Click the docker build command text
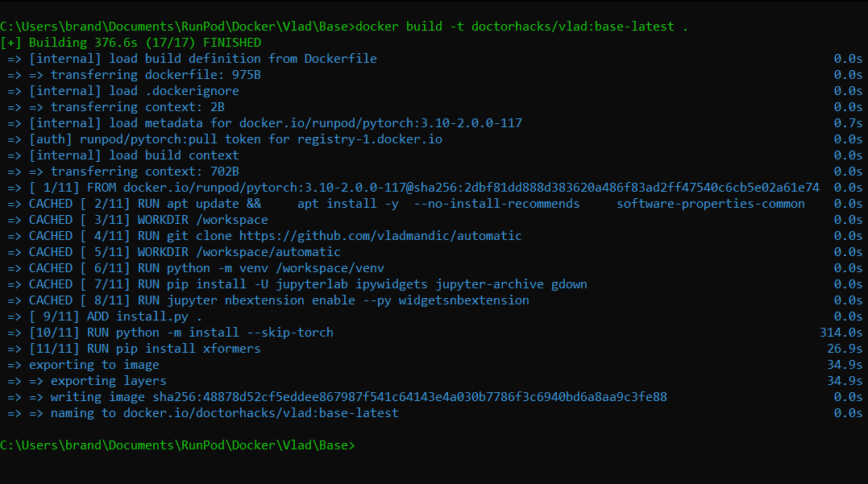Image resolution: width=868 pixels, height=484 pixels. click(522, 27)
